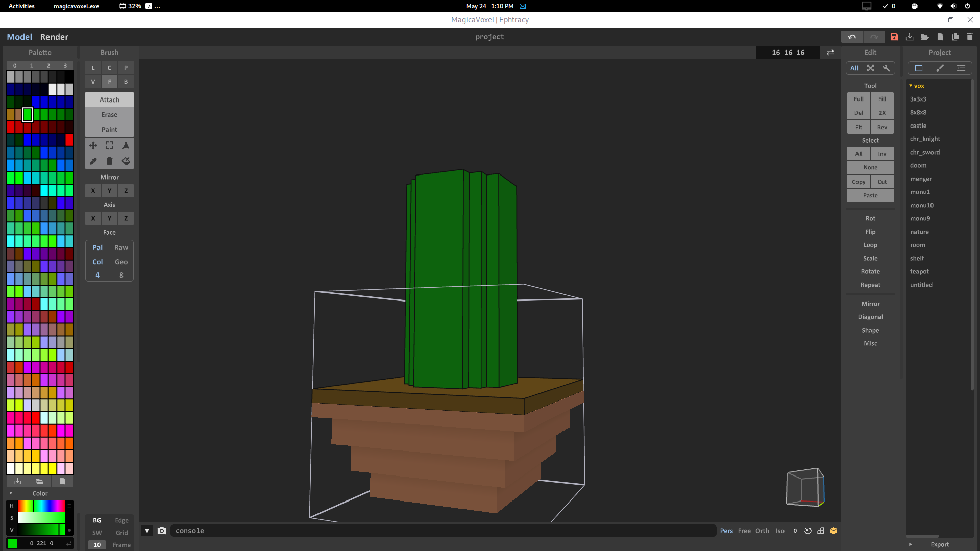Collapse the Color section triangle

point(11,493)
